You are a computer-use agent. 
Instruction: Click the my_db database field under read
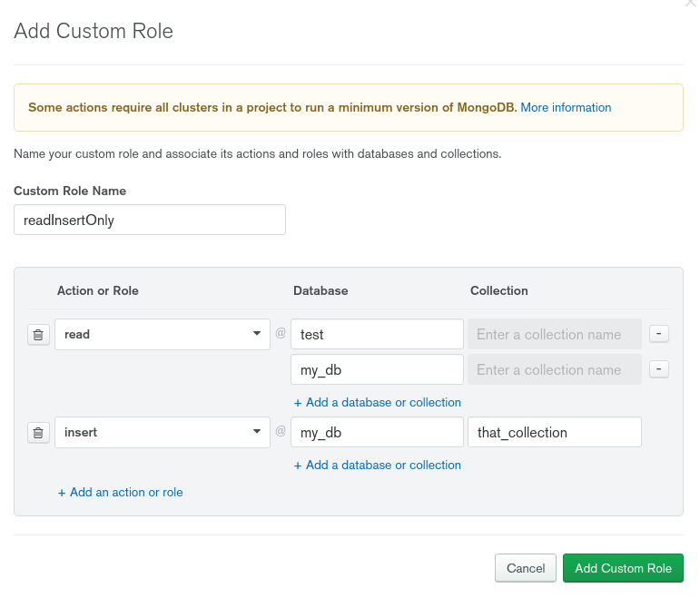point(377,369)
